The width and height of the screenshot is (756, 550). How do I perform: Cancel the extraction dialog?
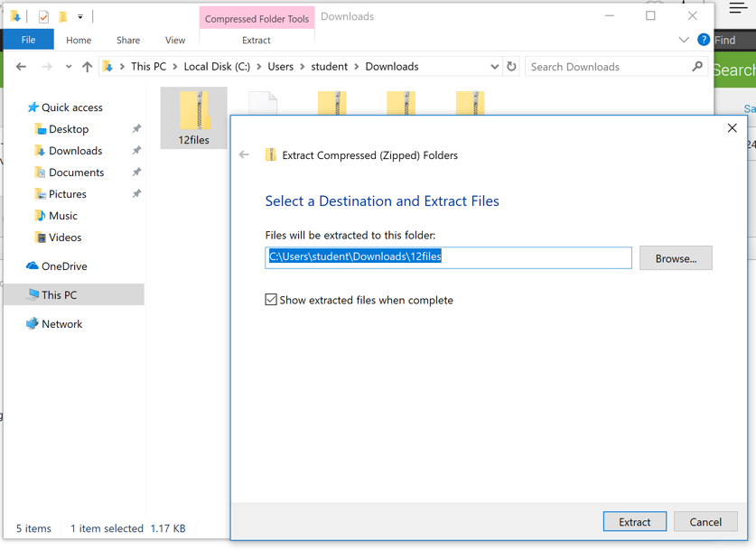click(705, 522)
